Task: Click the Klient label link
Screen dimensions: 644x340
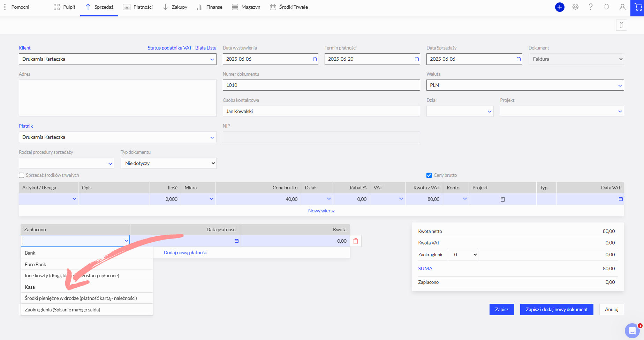Action: (x=25, y=48)
